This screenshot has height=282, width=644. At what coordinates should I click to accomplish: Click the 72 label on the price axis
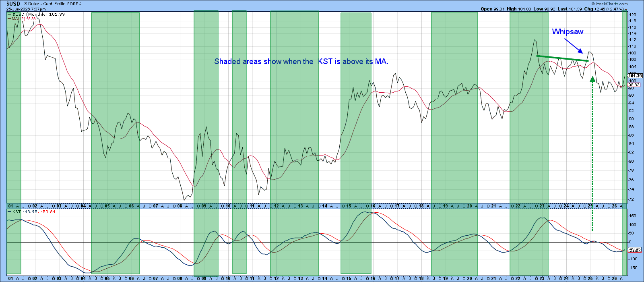[632, 199]
